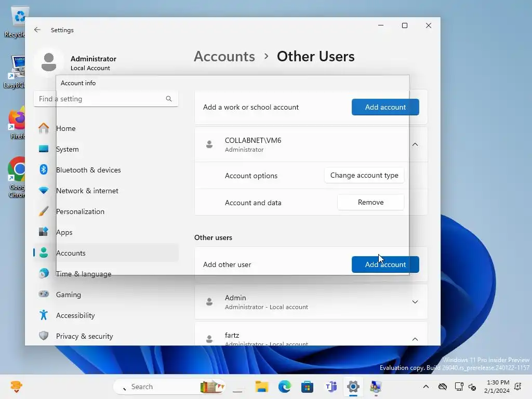Click the Bluetooth icon in sidebar
This screenshot has width=532, height=399.
pyautogui.click(x=44, y=169)
